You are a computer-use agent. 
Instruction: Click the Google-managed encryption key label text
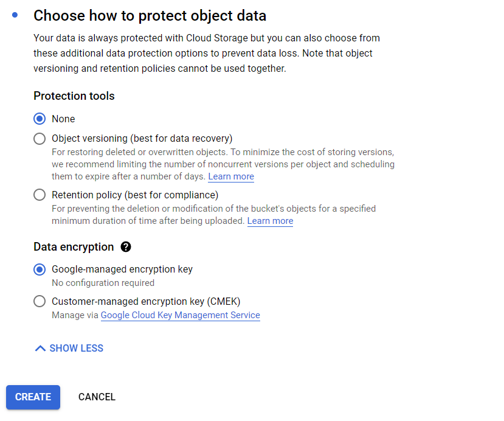(x=122, y=269)
